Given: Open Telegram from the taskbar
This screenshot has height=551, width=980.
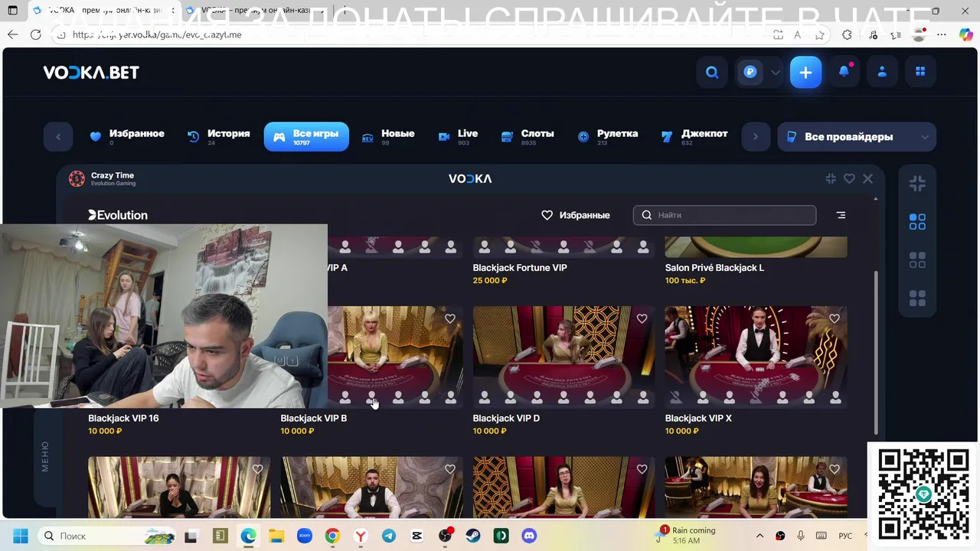Looking at the screenshot, I should pyautogui.click(x=389, y=536).
